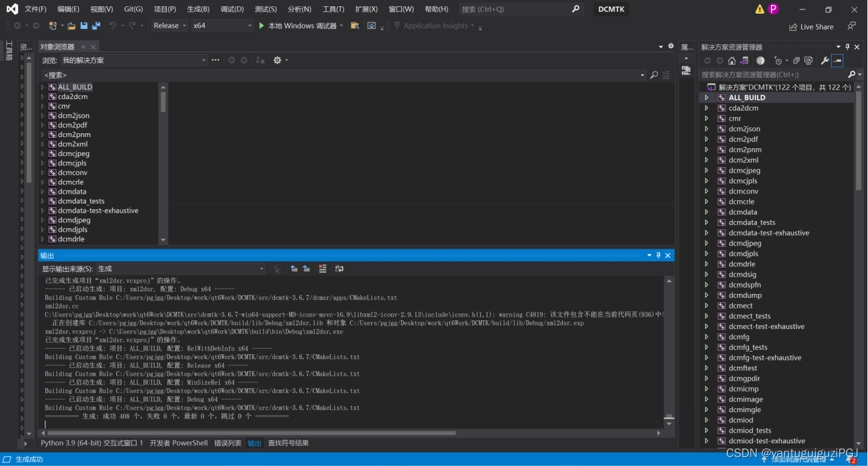
Task: Toggle pin on the Output panel
Action: coord(658,255)
